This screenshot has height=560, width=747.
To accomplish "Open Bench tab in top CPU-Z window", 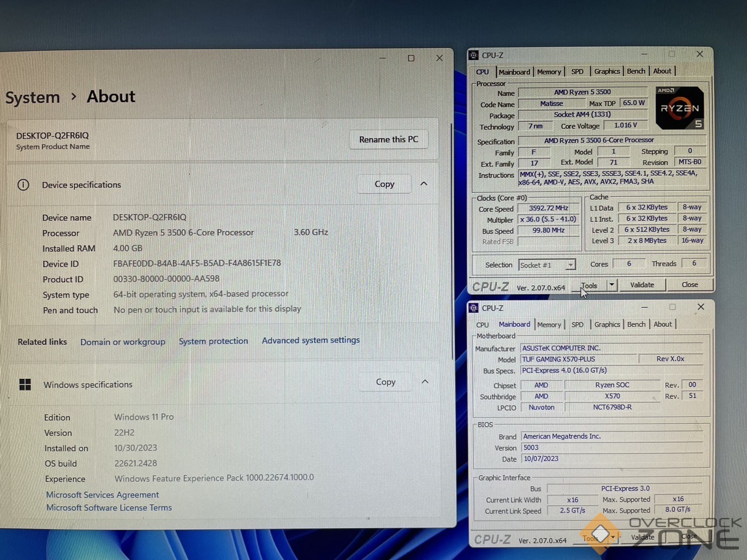I will [x=636, y=71].
